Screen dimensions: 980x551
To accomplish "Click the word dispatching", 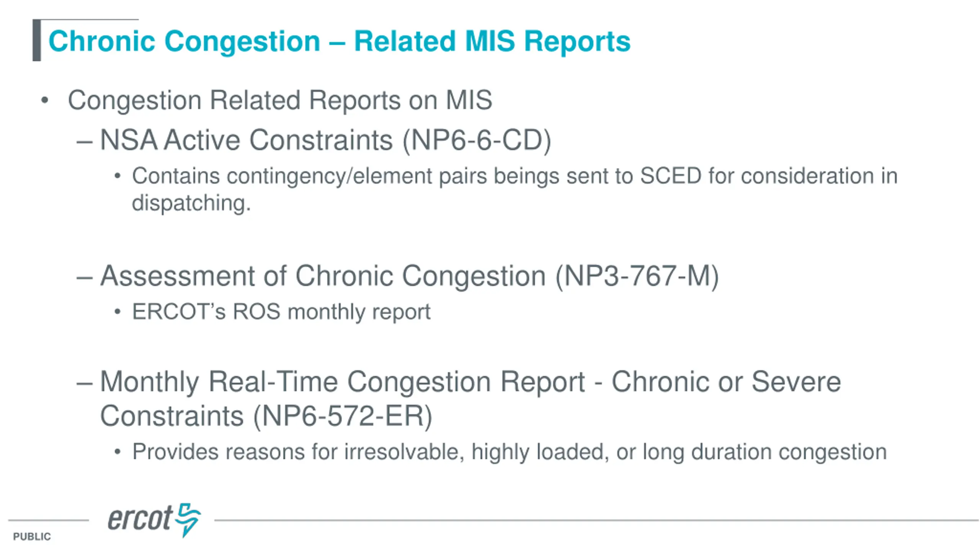I will [191, 203].
